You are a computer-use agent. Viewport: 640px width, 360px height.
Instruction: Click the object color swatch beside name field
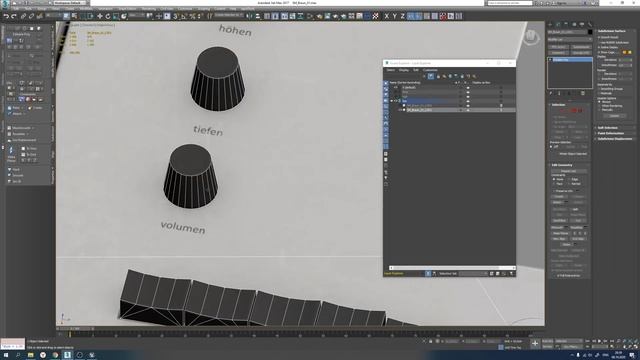point(590,32)
